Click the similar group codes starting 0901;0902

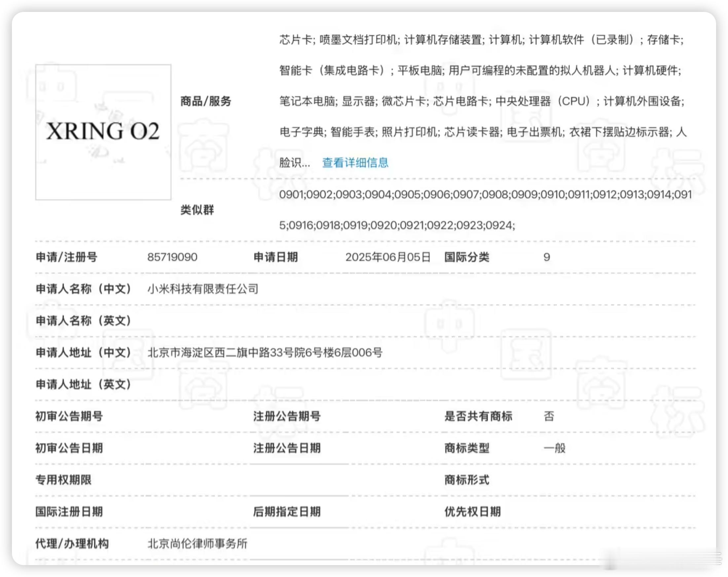[x=486, y=194]
